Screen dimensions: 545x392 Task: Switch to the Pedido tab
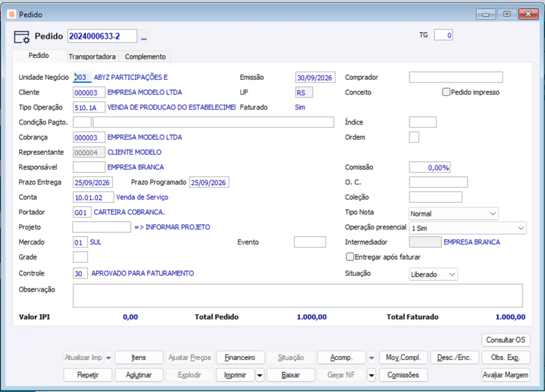39,56
